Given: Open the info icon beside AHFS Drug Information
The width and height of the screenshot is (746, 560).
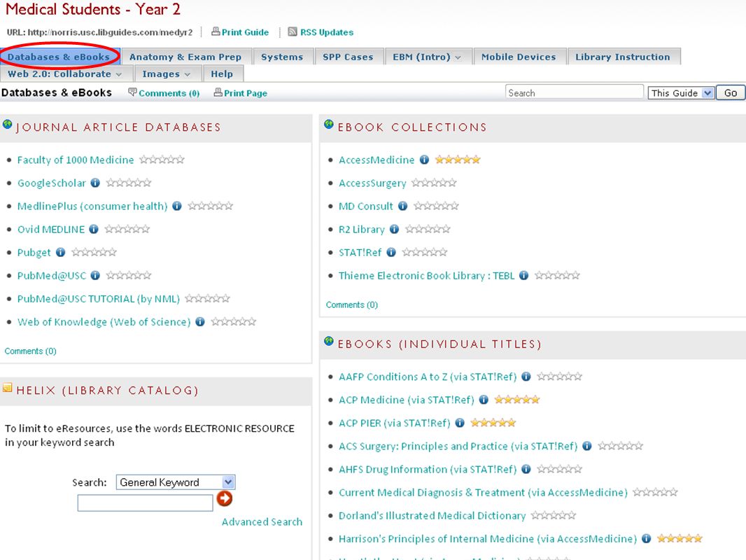Looking at the screenshot, I should 526,469.
